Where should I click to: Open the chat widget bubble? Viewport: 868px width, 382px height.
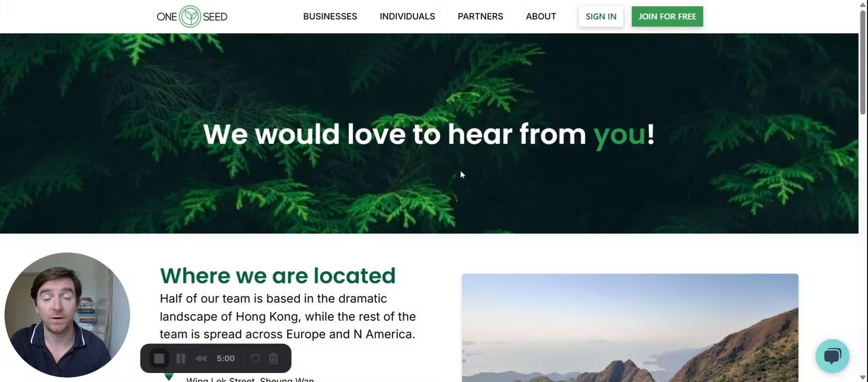(x=832, y=356)
